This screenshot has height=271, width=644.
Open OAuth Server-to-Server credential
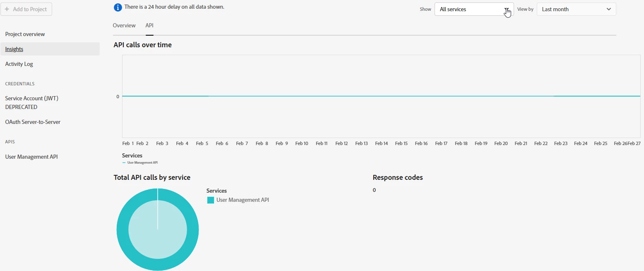(x=33, y=122)
